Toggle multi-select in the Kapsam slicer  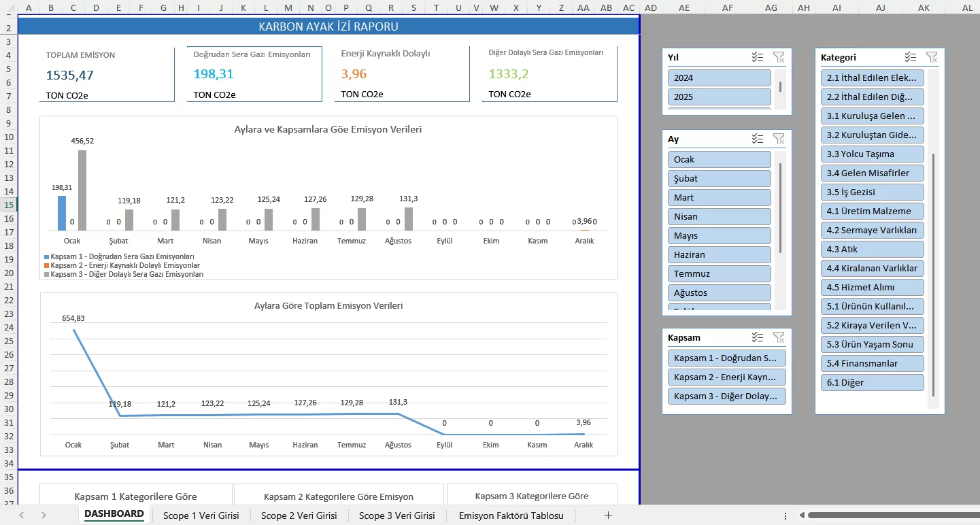tap(758, 337)
